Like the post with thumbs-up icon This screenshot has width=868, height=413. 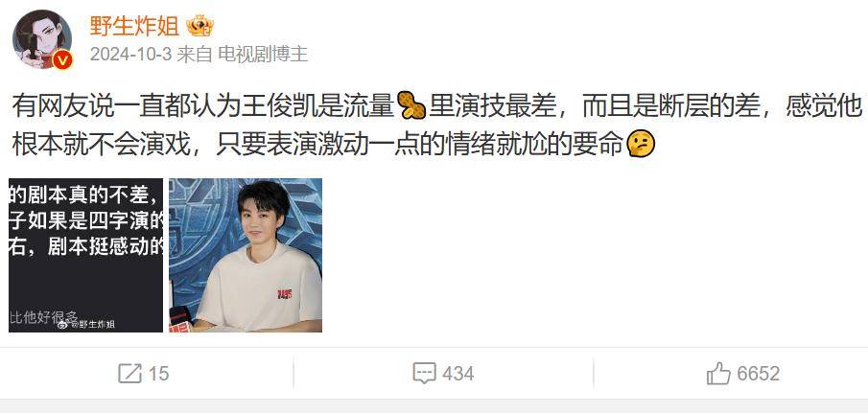pyautogui.click(x=718, y=373)
